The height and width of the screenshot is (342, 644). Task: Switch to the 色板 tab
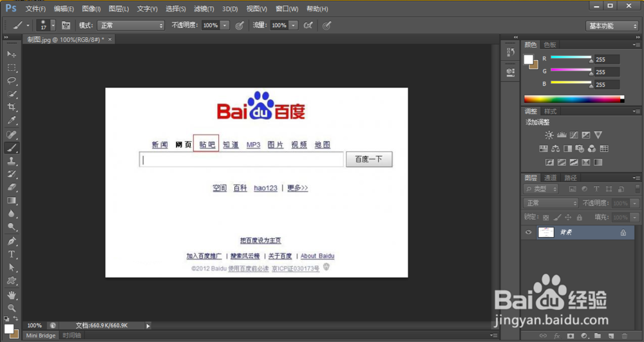[549, 44]
